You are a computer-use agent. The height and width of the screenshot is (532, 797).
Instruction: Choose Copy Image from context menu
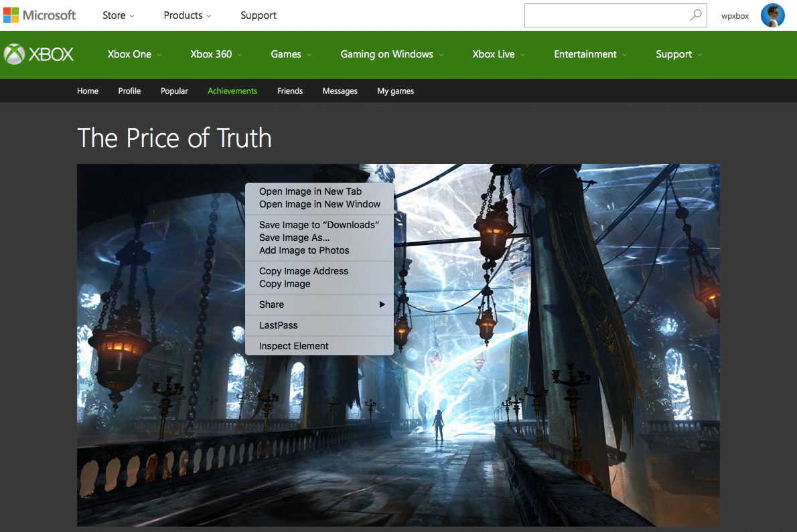coord(319,284)
